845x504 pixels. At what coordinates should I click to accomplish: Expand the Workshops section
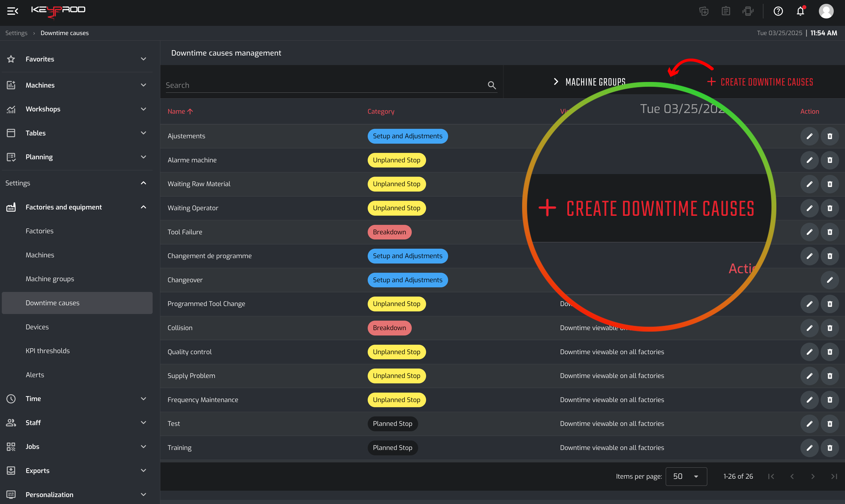pyautogui.click(x=77, y=109)
